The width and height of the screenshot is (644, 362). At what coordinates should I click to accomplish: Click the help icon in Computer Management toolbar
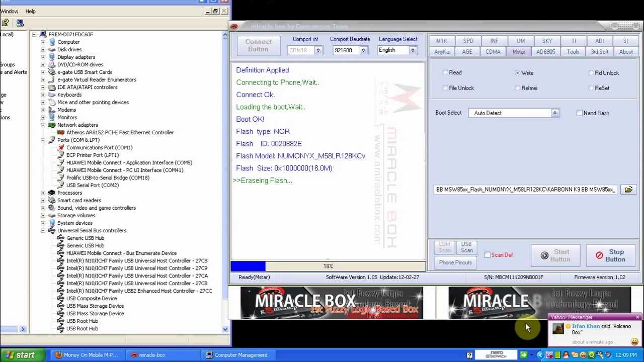[5, 23]
